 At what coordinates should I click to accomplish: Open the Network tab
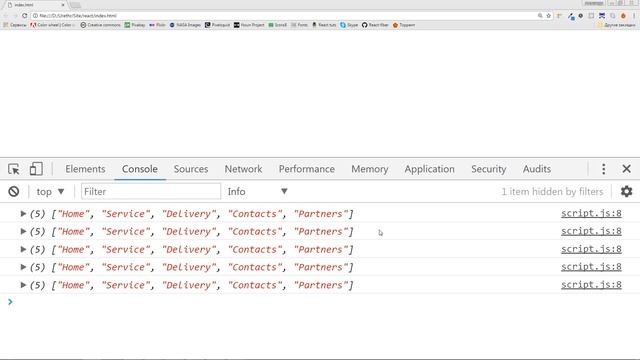pos(243,169)
